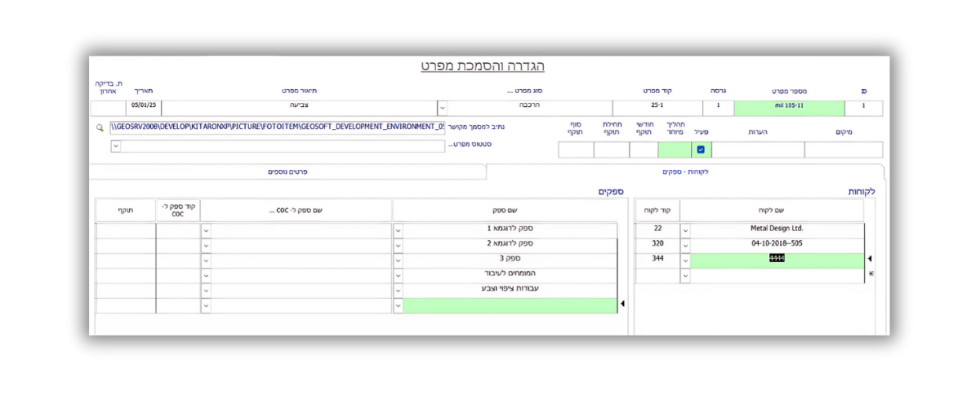Select supplier cell עבודות ציפוי וצבע
Screen dimensions: 980x414
pos(510,290)
